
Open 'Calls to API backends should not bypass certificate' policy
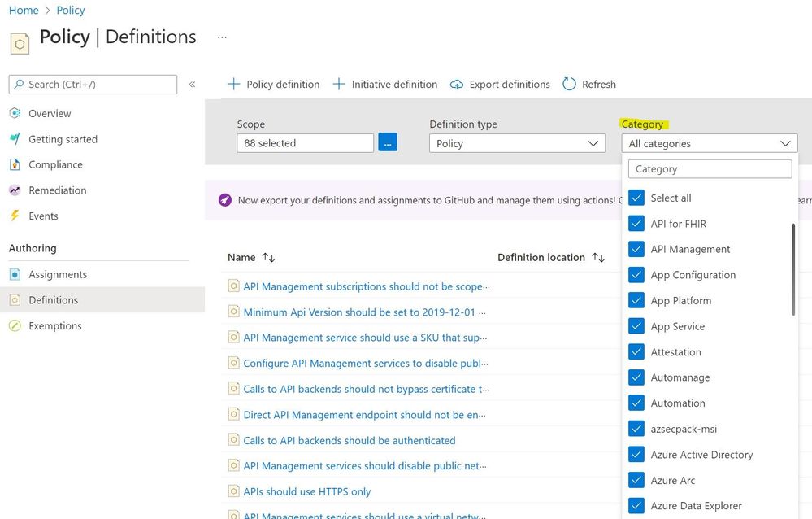pyautogui.click(x=366, y=389)
